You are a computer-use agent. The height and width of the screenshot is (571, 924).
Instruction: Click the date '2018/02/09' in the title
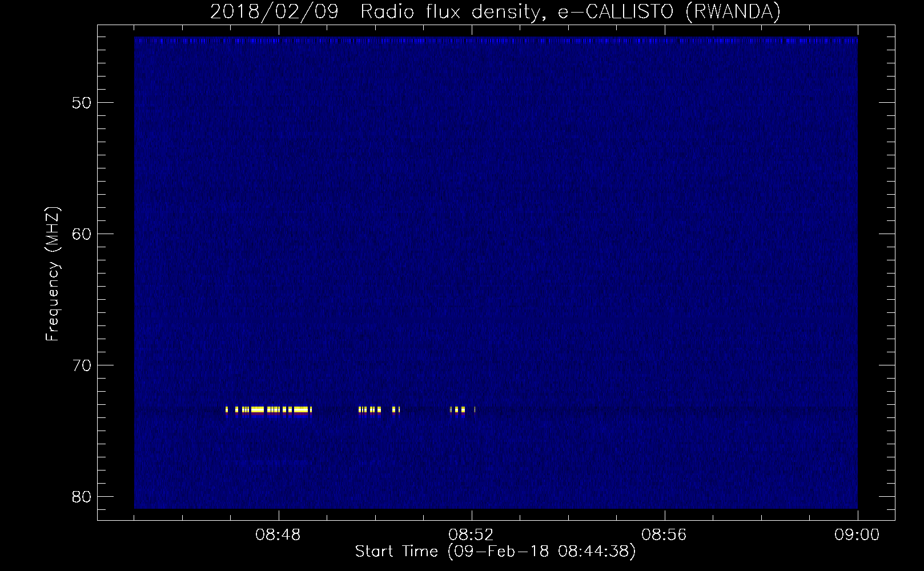click(274, 11)
